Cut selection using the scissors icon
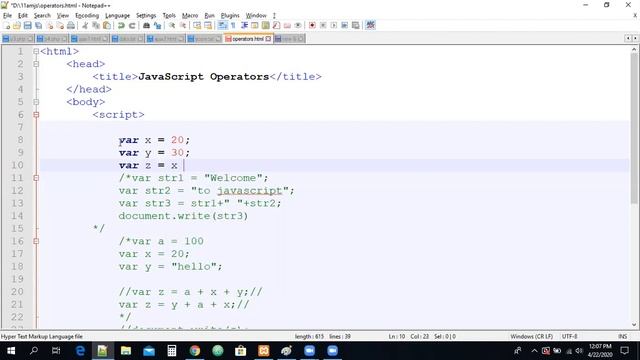640x360 pixels. point(85,25)
